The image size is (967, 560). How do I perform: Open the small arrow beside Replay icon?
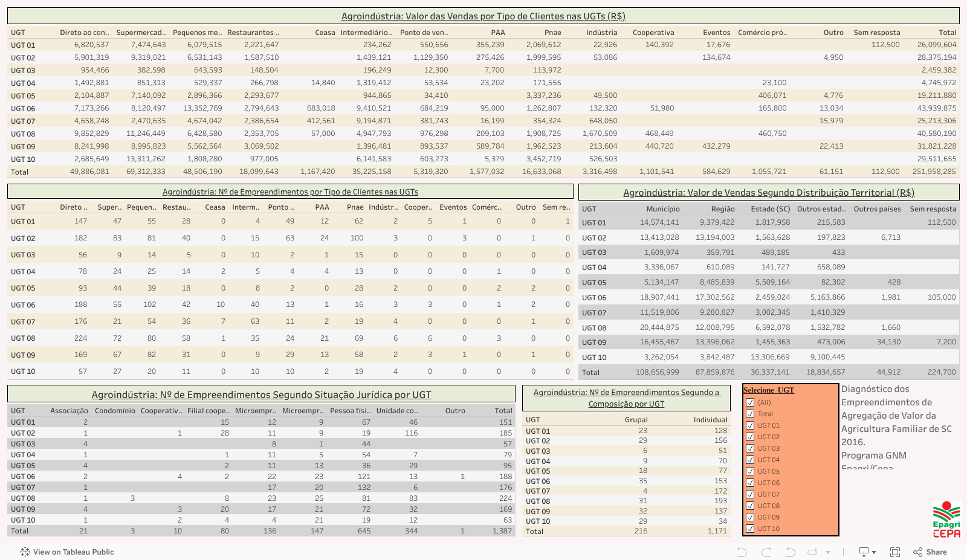(828, 552)
